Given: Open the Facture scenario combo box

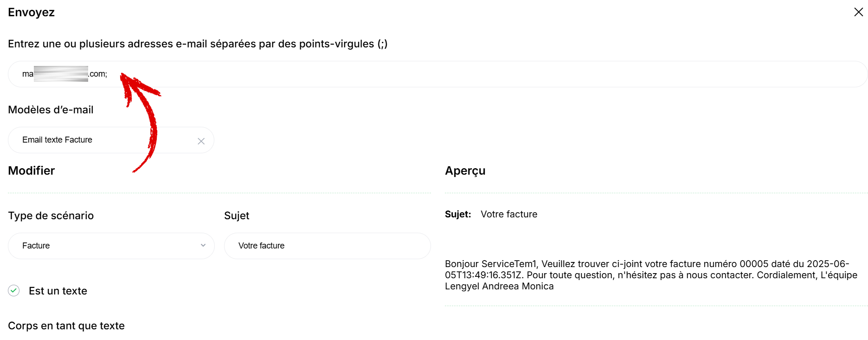Looking at the screenshot, I should tap(111, 246).
